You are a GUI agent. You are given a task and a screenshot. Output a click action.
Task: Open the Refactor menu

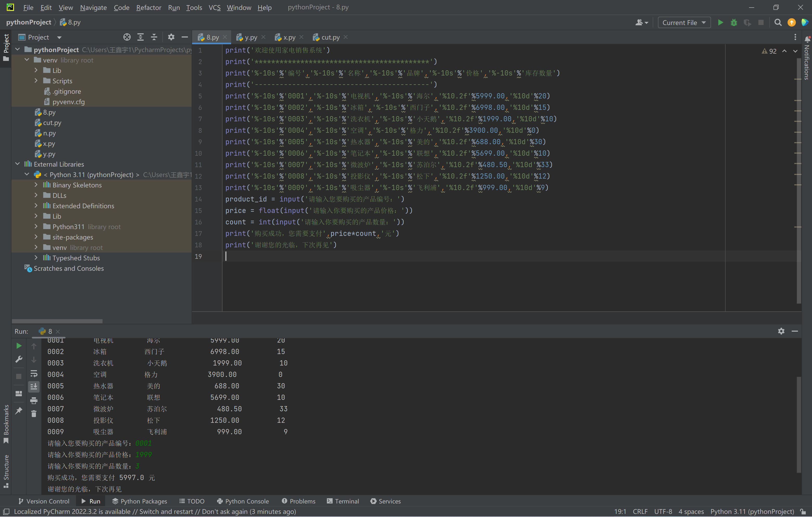(x=148, y=8)
